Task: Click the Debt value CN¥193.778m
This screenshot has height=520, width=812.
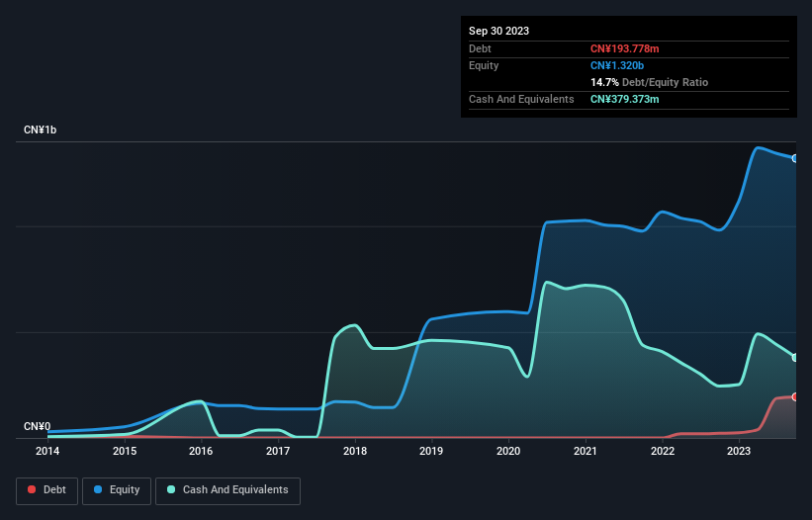Action: 624,48
